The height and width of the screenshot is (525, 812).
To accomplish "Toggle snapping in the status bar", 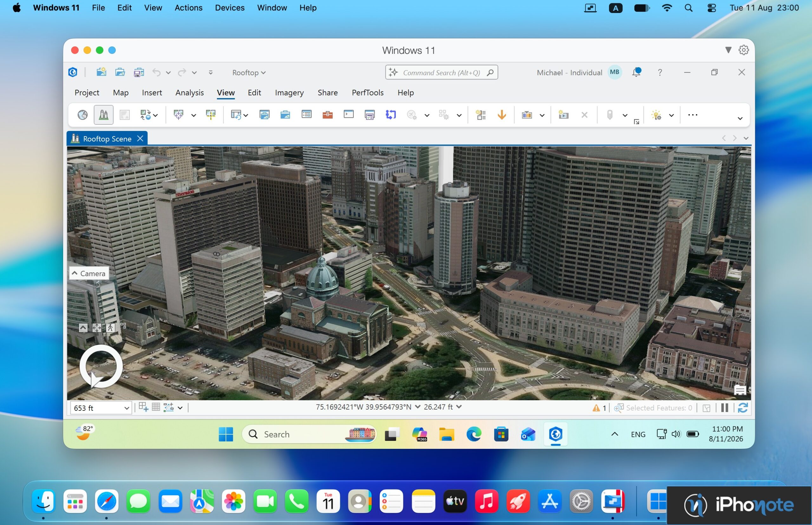I will 168,407.
